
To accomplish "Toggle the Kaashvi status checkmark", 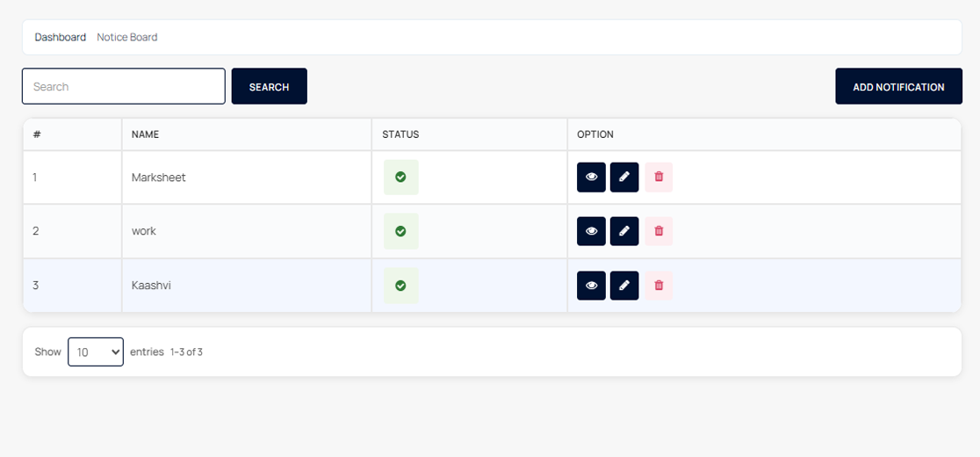I will [401, 286].
